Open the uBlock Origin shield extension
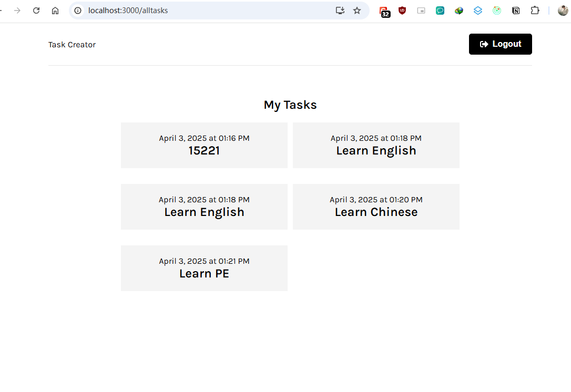Viewport: 571px width, 392px height. pyautogui.click(x=402, y=11)
